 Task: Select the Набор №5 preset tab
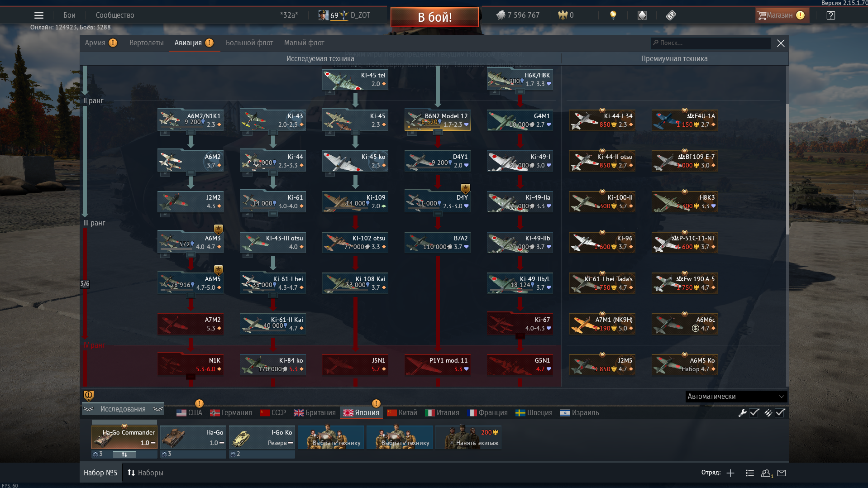(x=100, y=473)
